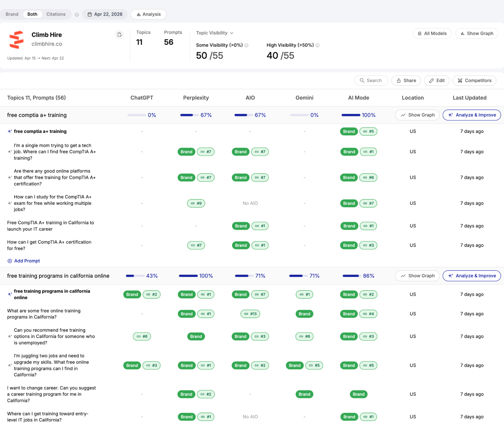Screen dimensions: 504x428
Task: Click Perplexity Brand badge for unemployed prompt
Action: click(x=196, y=336)
